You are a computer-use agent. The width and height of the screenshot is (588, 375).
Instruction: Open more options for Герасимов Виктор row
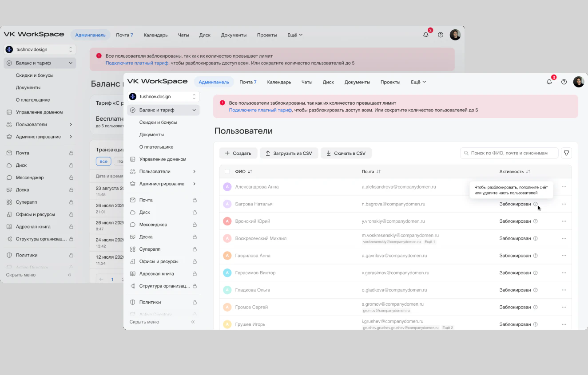(x=564, y=273)
